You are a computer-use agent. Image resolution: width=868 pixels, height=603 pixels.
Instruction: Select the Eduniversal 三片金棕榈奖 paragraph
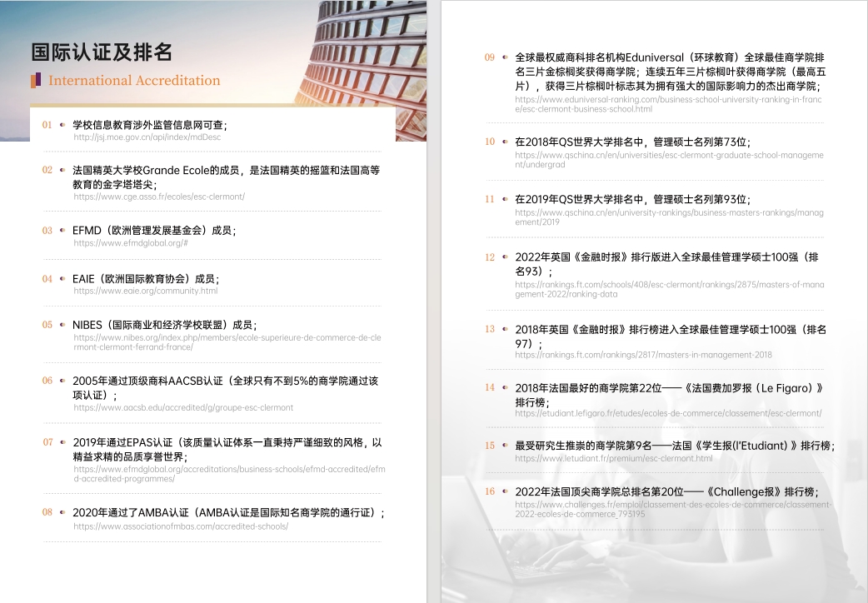tap(670, 72)
